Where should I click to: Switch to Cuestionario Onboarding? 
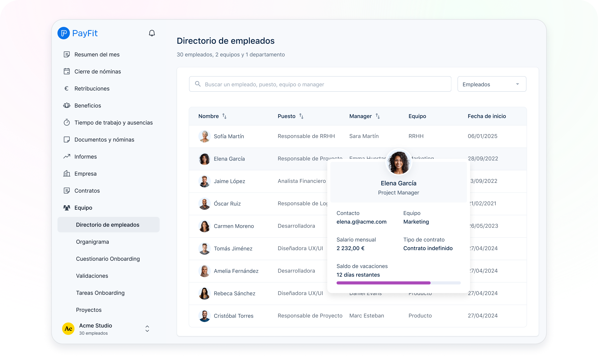tap(108, 258)
